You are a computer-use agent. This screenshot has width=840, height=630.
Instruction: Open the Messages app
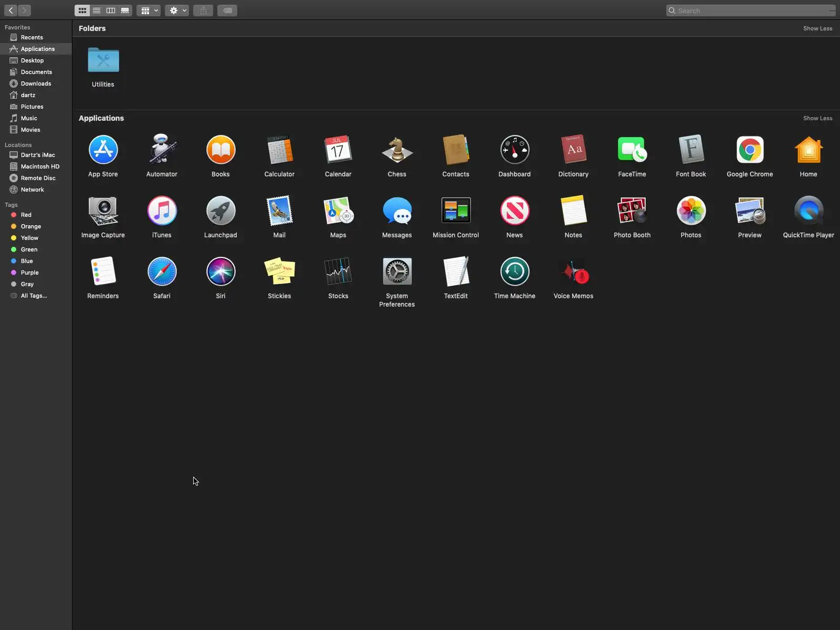[x=397, y=211]
